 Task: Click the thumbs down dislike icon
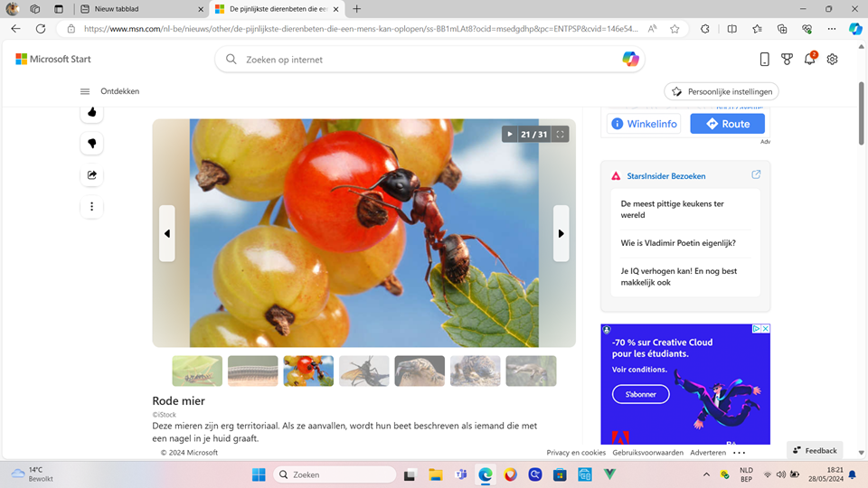pos(91,144)
